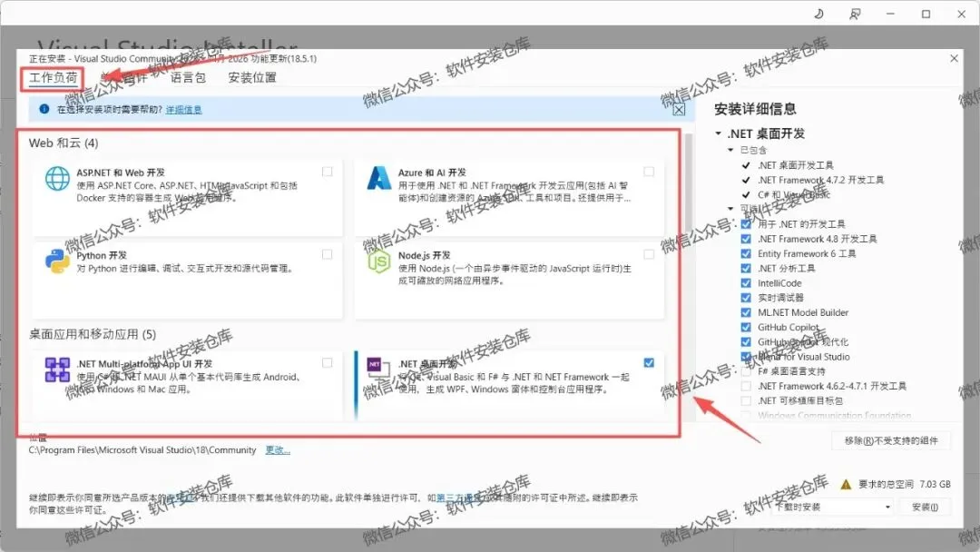This screenshot has height=552, width=980.
Task: Click the install path C:\Program Files text
Action: tap(142, 449)
